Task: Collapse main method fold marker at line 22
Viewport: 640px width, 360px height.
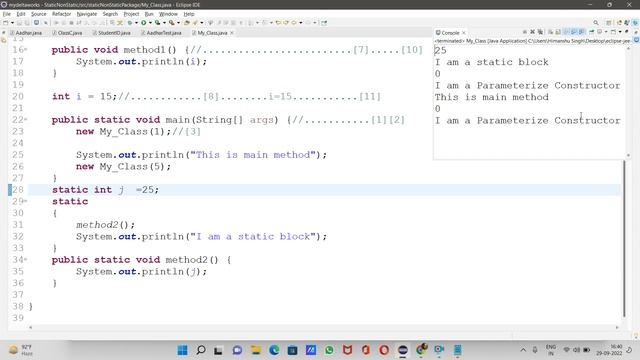Action: (26, 120)
